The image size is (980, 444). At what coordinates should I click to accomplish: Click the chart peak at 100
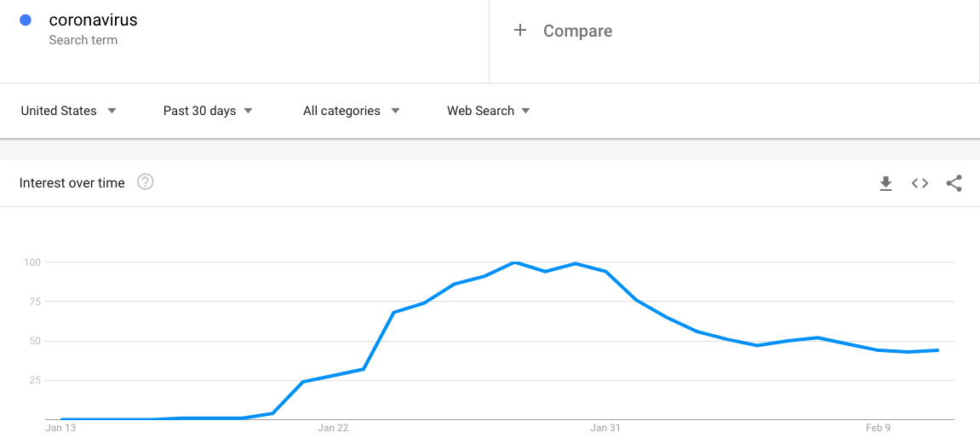[514, 262]
